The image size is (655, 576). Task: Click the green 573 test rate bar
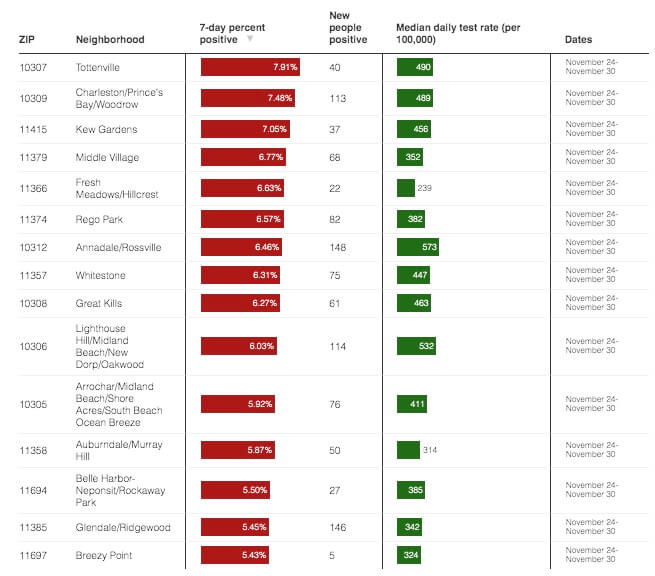pyautogui.click(x=418, y=247)
